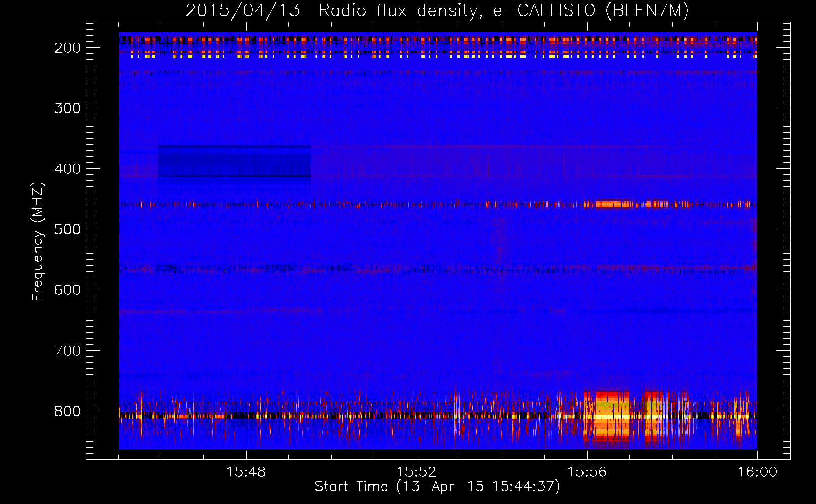Select the 15:52 time tick label
Viewport: 816px width, 504px height.
417,472
